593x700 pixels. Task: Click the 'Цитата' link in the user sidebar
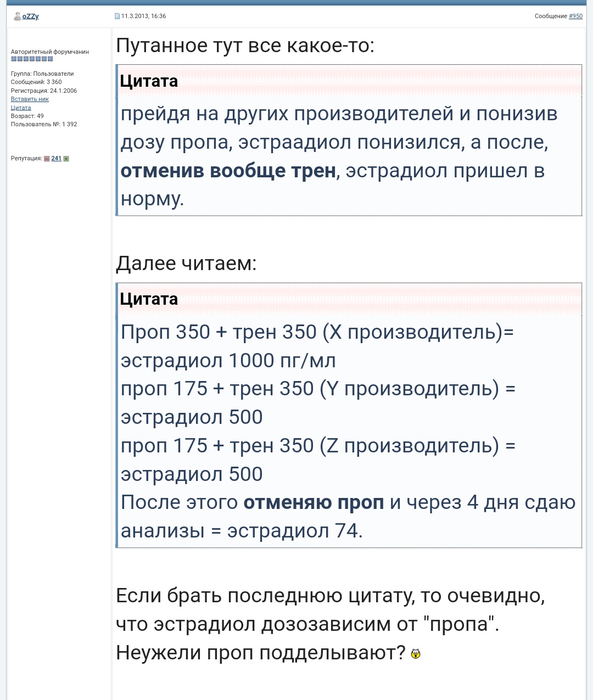[21, 108]
